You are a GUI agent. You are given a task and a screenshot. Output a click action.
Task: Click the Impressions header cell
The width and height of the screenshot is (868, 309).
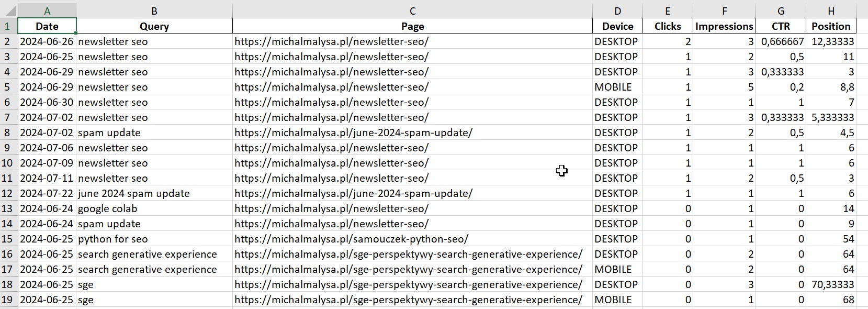[724, 26]
